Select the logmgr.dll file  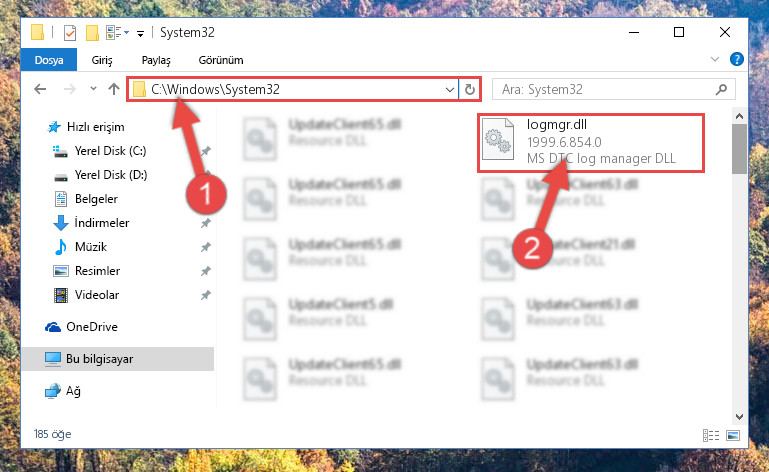(591, 142)
